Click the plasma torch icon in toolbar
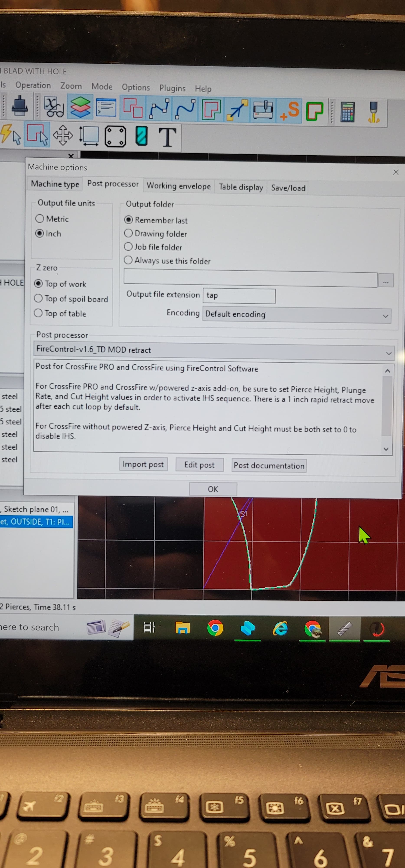Viewport: 405px width, 868px height. 373,112
